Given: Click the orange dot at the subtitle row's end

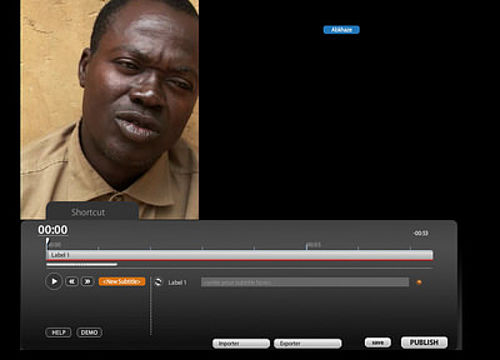Looking at the screenshot, I should click(419, 282).
